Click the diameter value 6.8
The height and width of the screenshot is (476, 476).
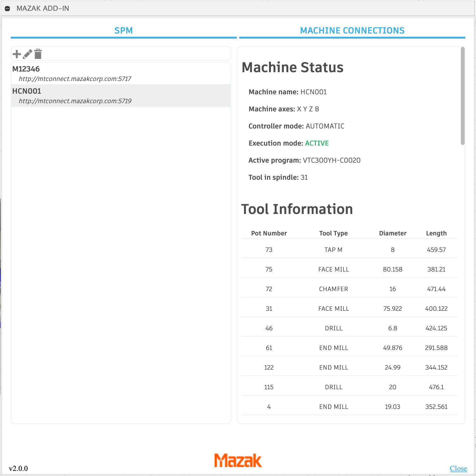pyautogui.click(x=393, y=328)
